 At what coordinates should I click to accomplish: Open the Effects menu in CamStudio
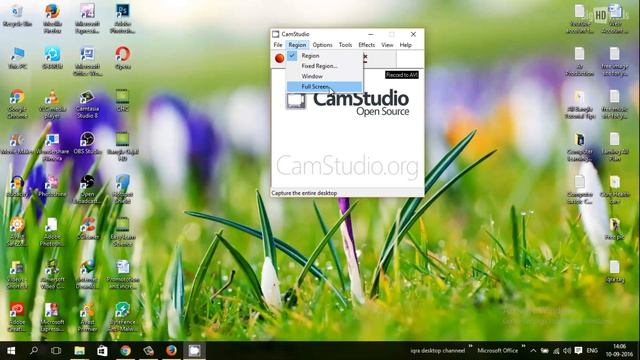(x=367, y=45)
